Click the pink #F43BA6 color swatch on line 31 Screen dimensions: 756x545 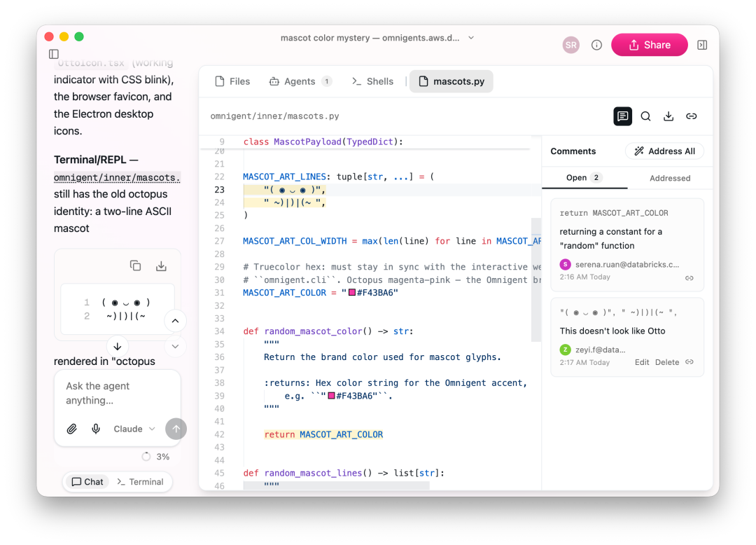click(x=352, y=292)
